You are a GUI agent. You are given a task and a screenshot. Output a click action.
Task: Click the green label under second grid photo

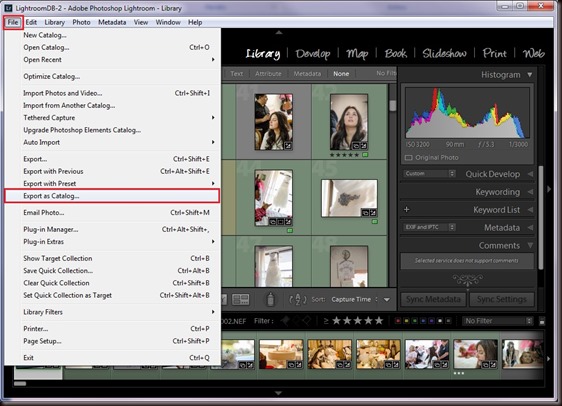pyautogui.click(x=365, y=155)
